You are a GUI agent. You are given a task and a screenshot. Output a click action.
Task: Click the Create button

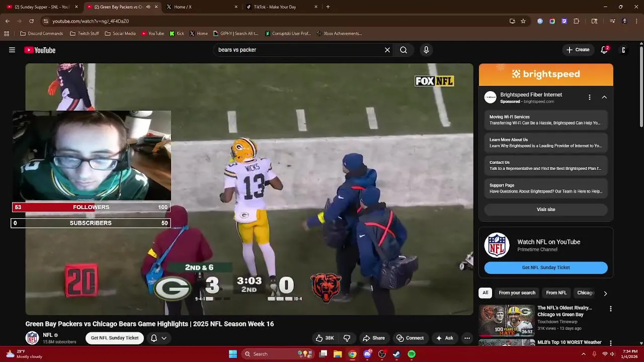pos(578,50)
